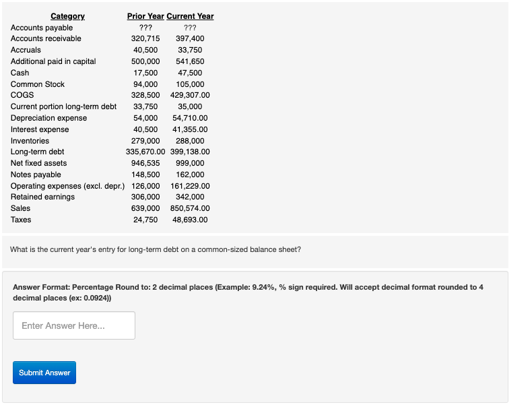532x411 pixels.
Task: Click the Interest expense label
Action: click(40, 129)
